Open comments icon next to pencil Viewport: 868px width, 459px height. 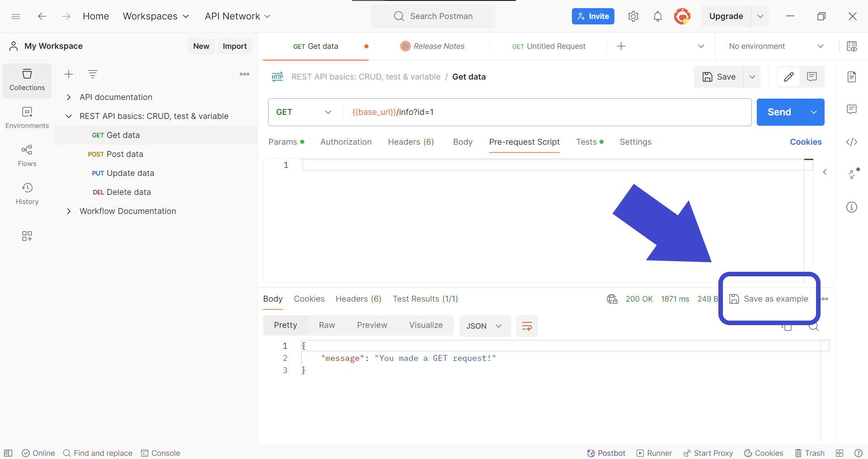pos(812,77)
